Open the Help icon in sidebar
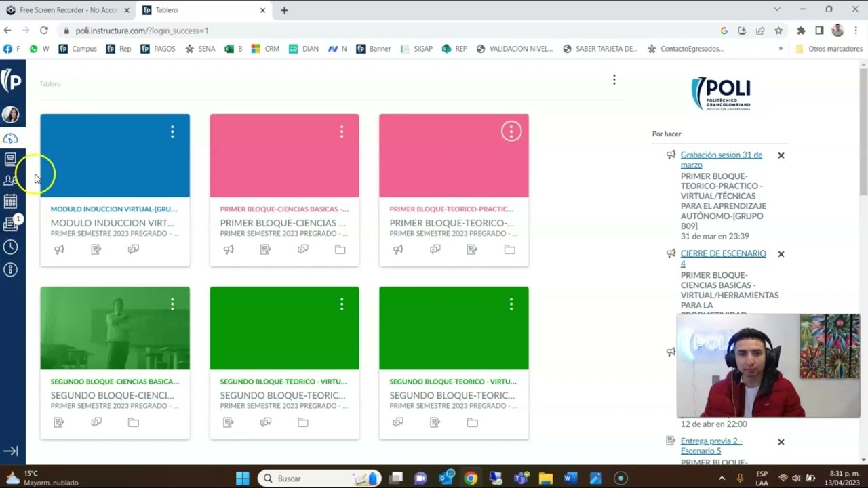868x488 pixels. (x=10, y=270)
